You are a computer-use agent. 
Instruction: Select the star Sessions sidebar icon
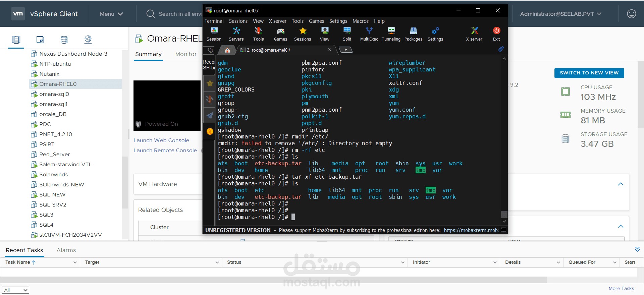[210, 83]
